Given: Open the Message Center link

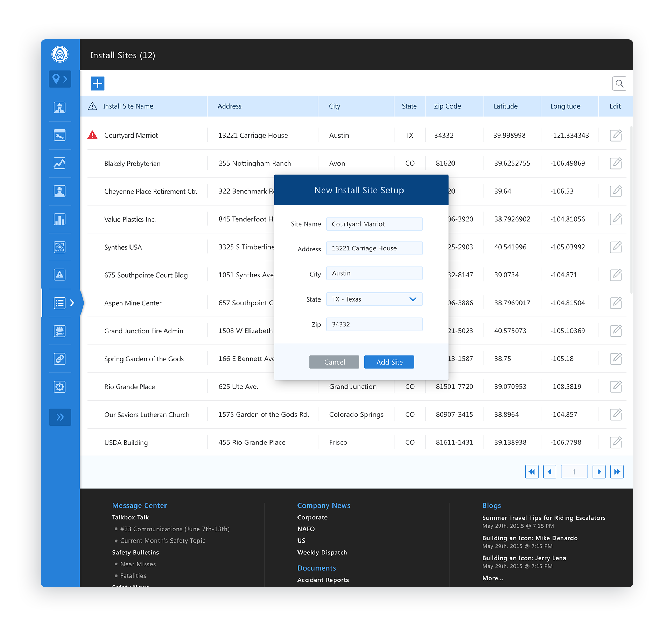Looking at the screenshot, I should pos(139,505).
